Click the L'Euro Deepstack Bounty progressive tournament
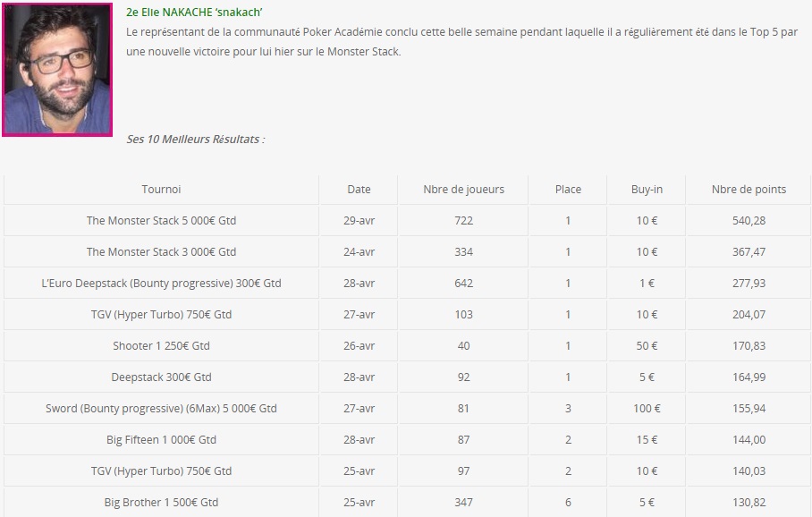This screenshot has height=517, width=812. coord(161,284)
